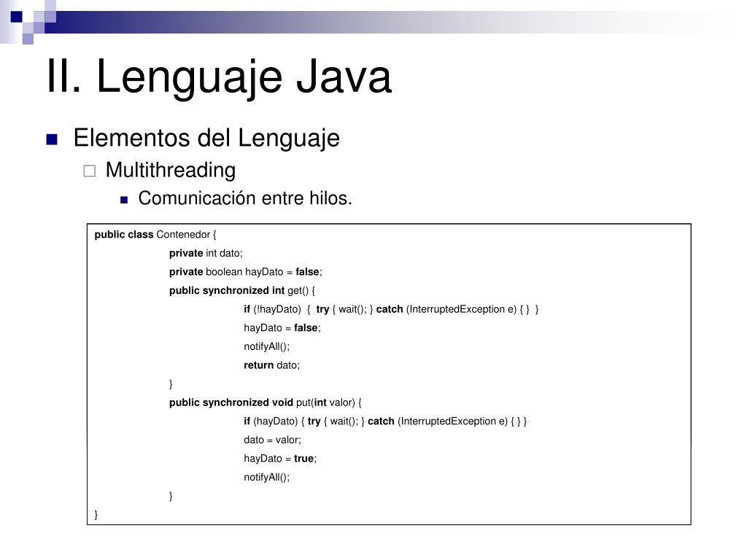The width and height of the screenshot is (747, 560).
Task: Click the slide title 'II. Lenguaje Java'
Action: pyautogui.click(x=219, y=76)
